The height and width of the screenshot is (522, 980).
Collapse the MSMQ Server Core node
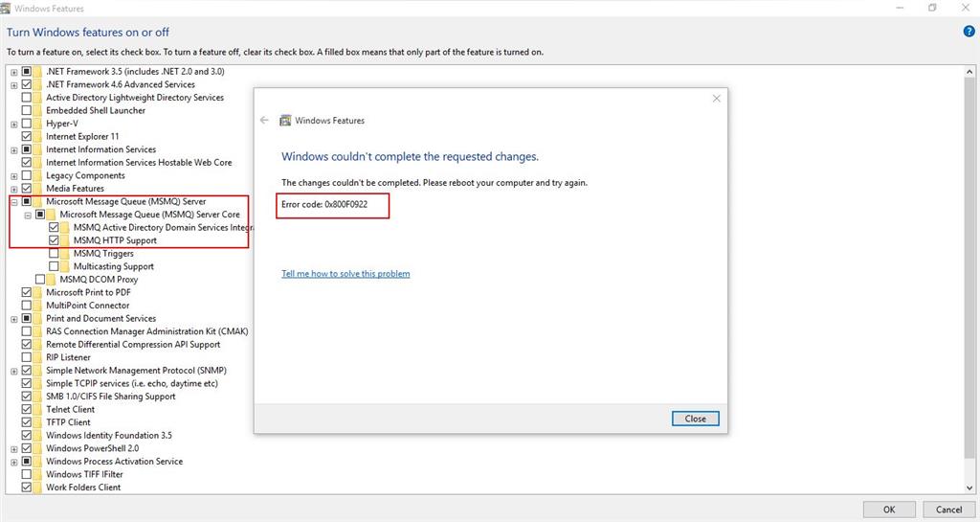tap(28, 216)
